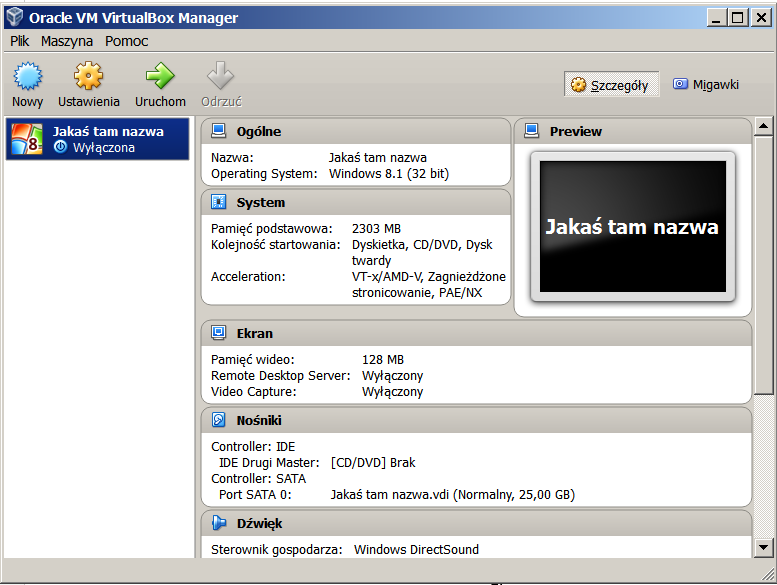Click the 'Windows 8.1 (32 bit)' value
The height and width of the screenshot is (585, 777).
[x=389, y=174]
